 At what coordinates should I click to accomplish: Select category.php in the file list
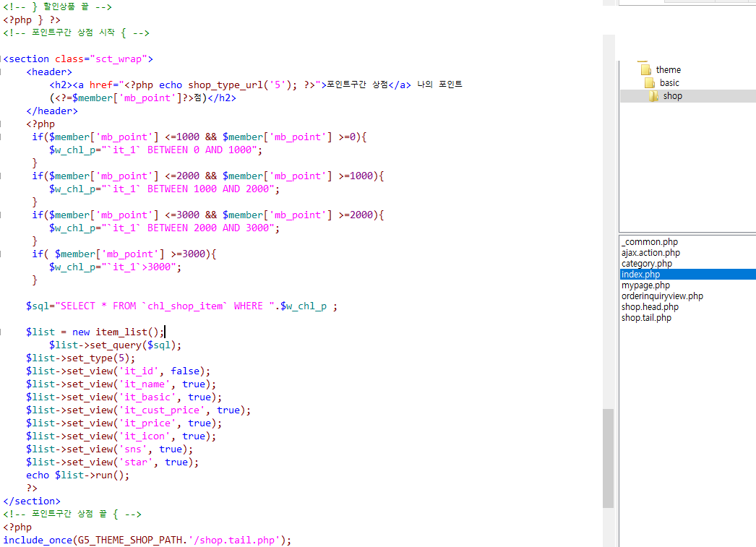click(646, 264)
